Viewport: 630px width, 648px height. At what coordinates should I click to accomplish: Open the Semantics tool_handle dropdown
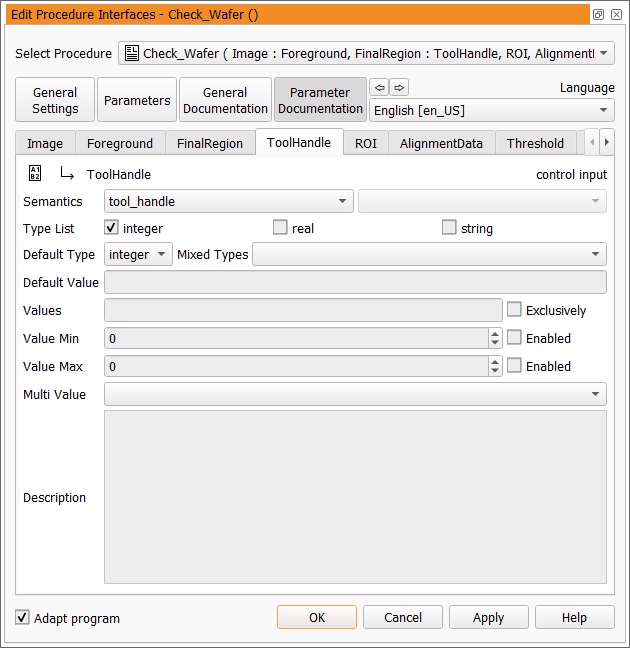[x=229, y=201]
